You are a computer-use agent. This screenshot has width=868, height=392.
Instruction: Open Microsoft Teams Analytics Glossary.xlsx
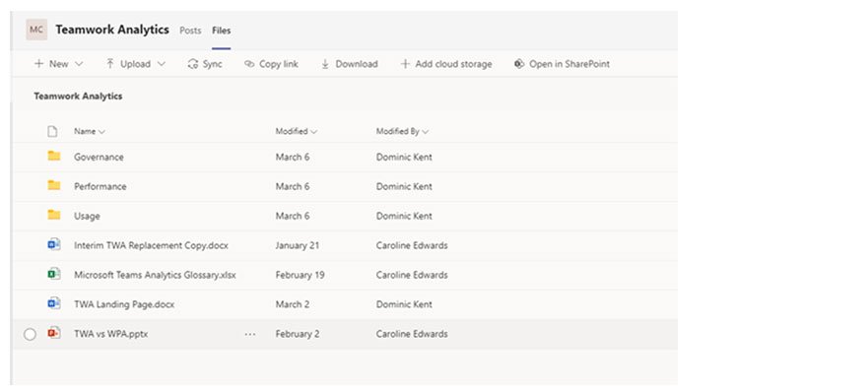[x=155, y=275]
